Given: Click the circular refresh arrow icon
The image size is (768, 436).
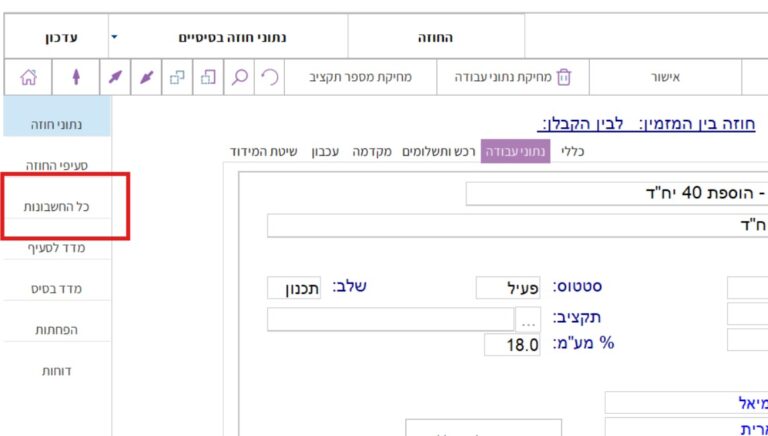Looking at the screenshot, I should click(x=268, y=77).
